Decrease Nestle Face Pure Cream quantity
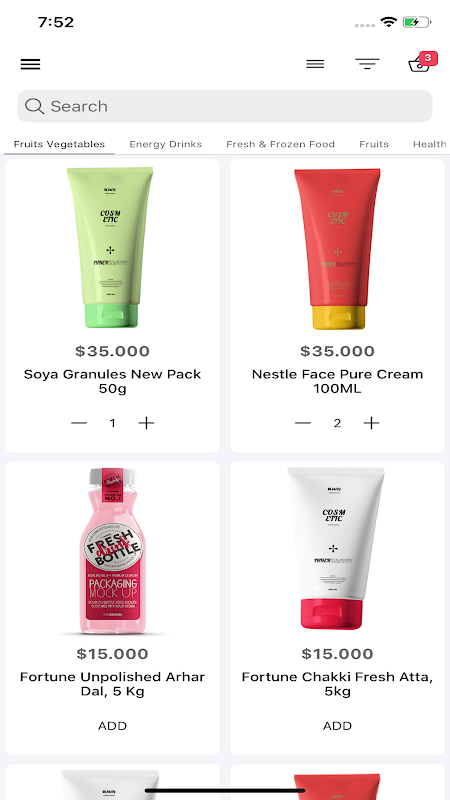 coord(303,423)
